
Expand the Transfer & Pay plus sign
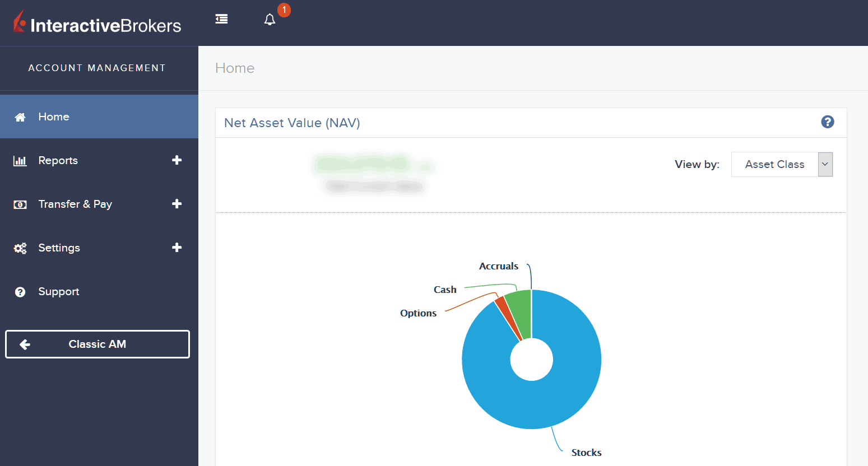coord(177,204)
